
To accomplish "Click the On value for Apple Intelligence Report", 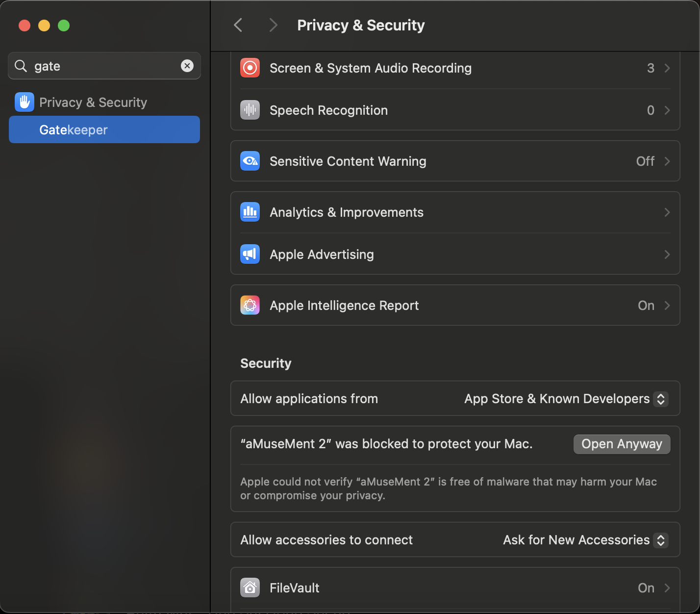I will tap(646, 306).
